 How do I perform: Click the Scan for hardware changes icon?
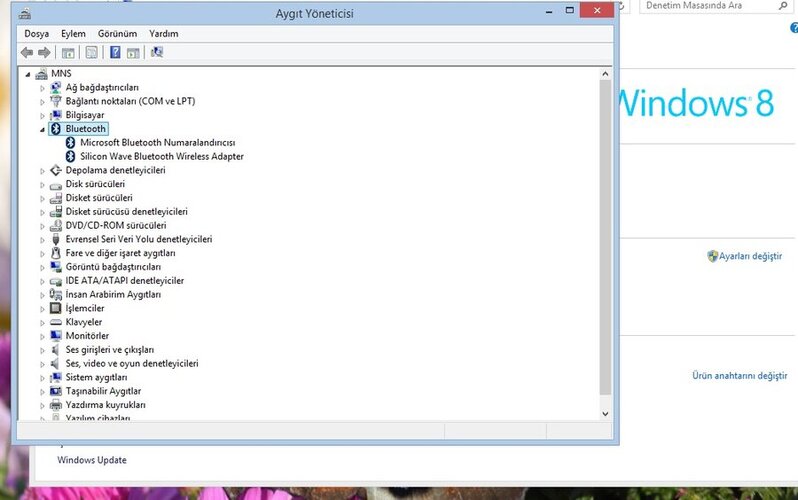[157, 52]
